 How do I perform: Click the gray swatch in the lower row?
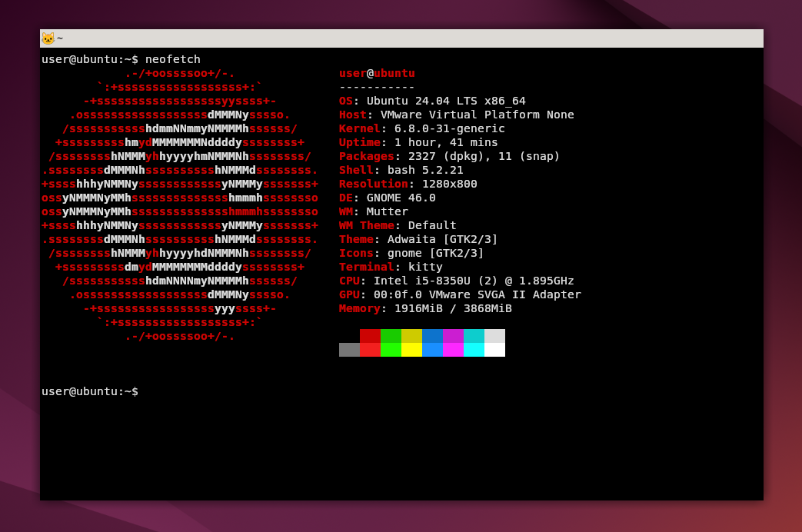click(349, 350)
